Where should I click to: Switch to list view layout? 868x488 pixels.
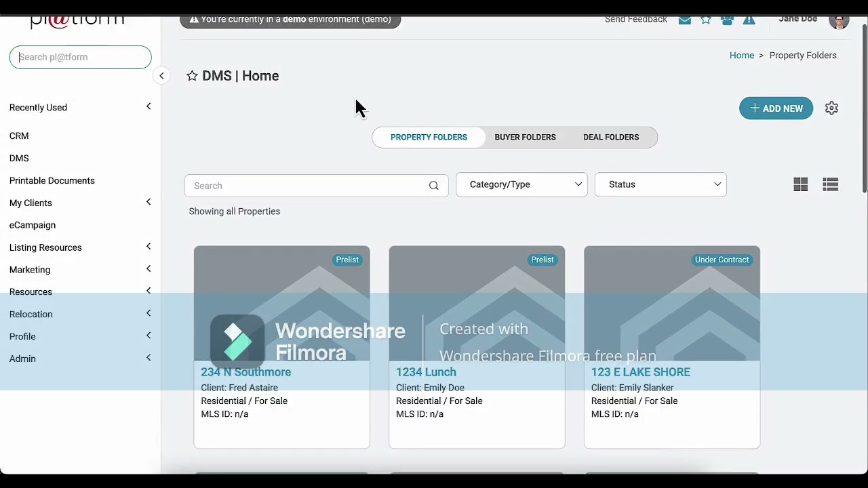pyautogui.click(x=831, y=184)
